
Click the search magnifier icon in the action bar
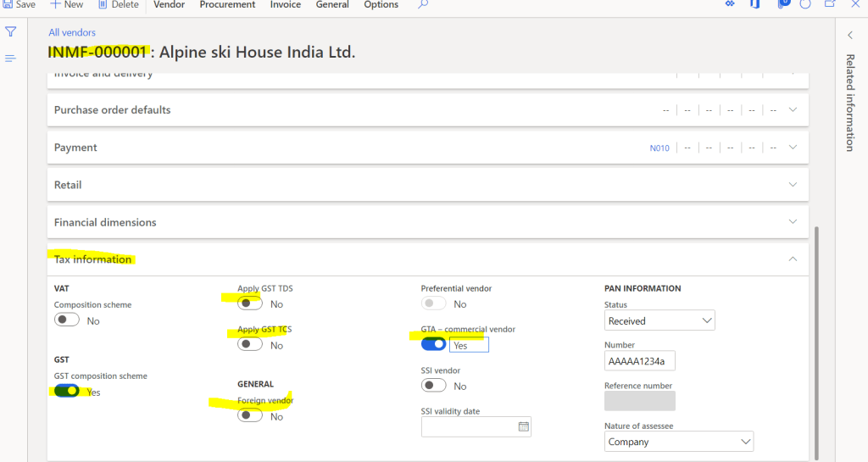pyautogui.click(x=423, y=5)
